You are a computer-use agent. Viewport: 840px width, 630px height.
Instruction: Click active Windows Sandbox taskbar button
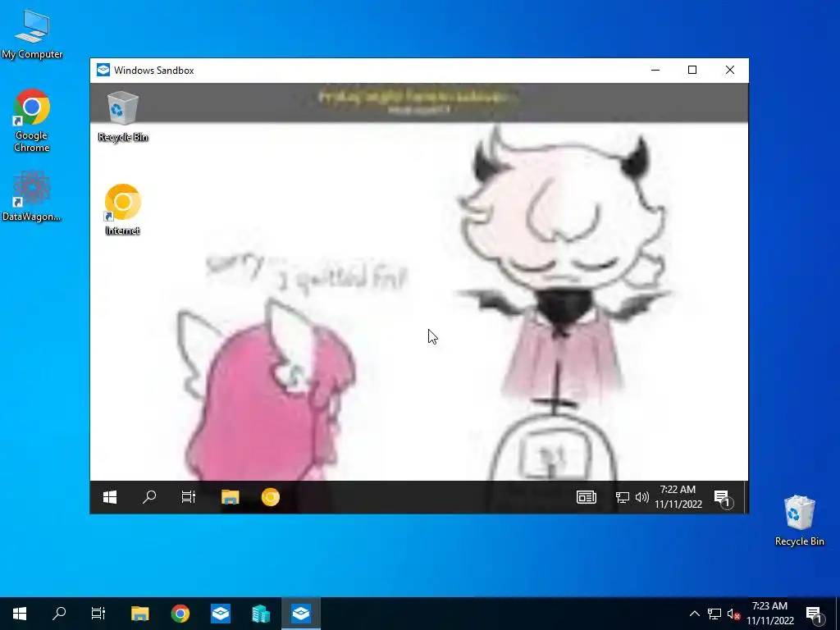click(301, 614)
